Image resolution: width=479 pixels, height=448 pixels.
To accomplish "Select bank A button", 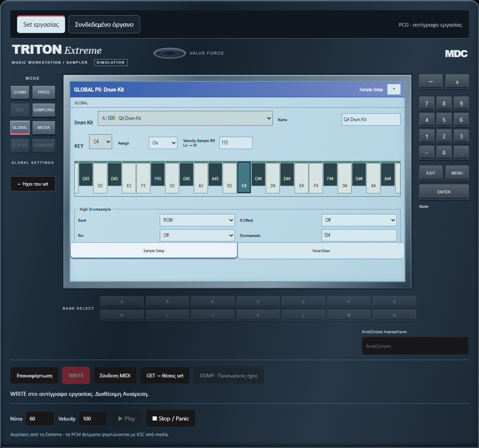I will [x=122, y=302].
